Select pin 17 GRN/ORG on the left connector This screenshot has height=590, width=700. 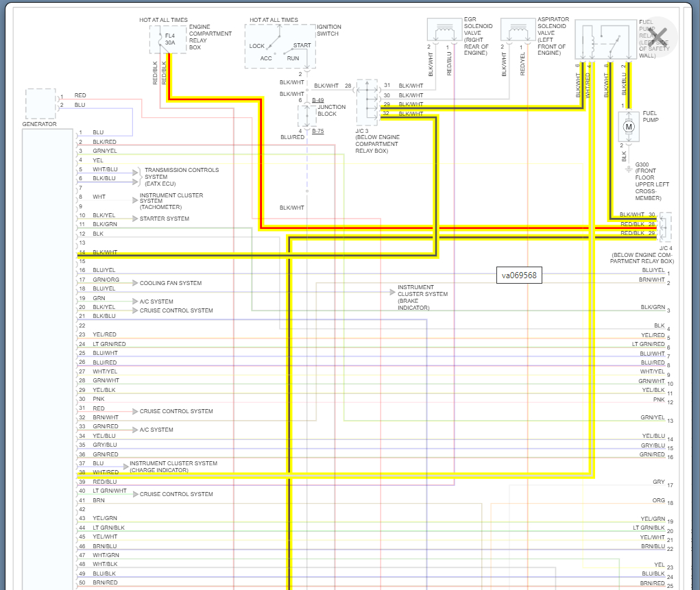tap(99, 280)
